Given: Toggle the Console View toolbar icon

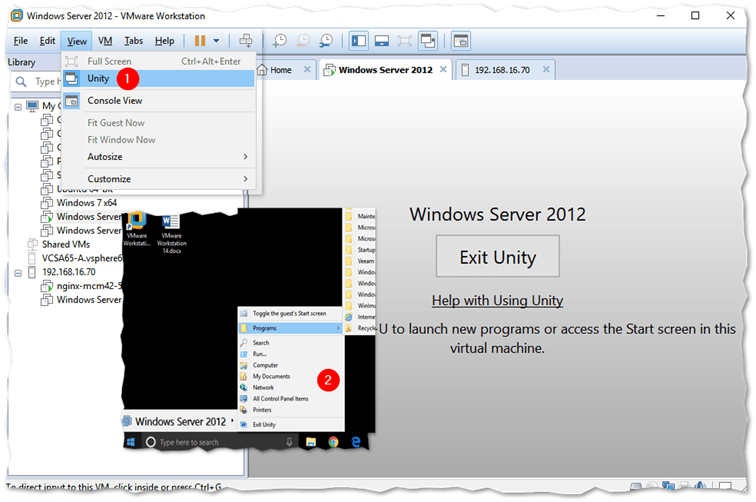Looking at the screenshot, I should click(461, 41).
